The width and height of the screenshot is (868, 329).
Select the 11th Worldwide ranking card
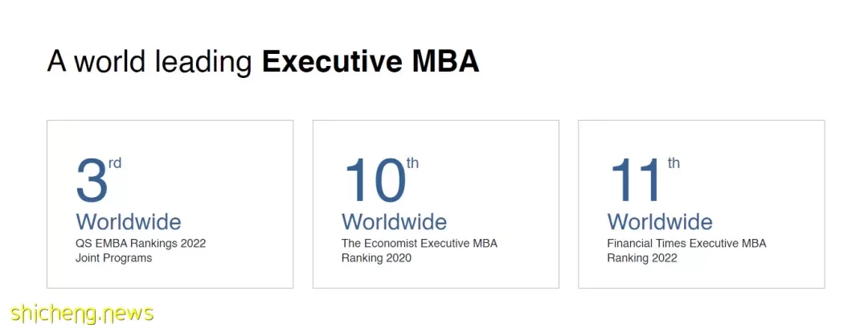pyautogui.click(x=702, y=204)
